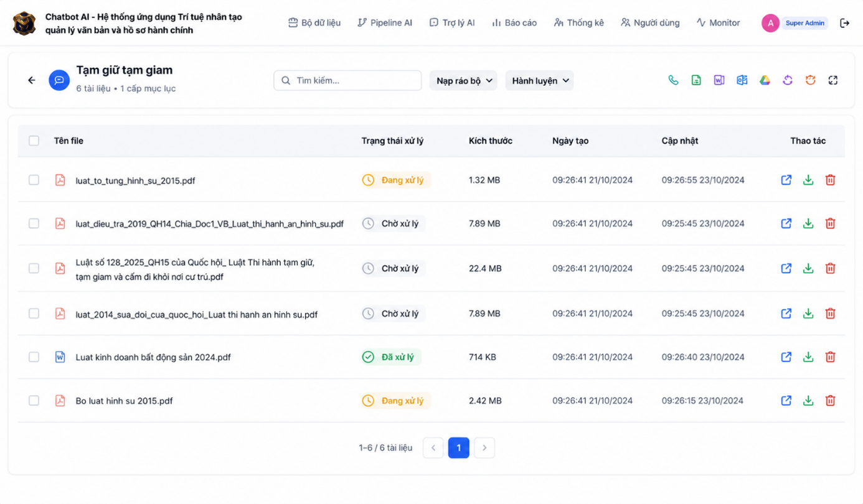
Task: Delete the luat_dieu_tra_2019 file
Action: (x=830, y=223)
